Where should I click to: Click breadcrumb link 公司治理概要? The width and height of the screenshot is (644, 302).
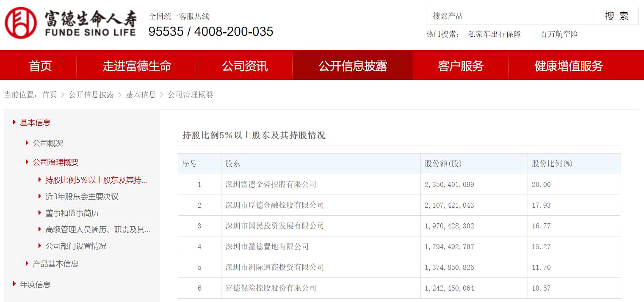(x=191, y=95)
